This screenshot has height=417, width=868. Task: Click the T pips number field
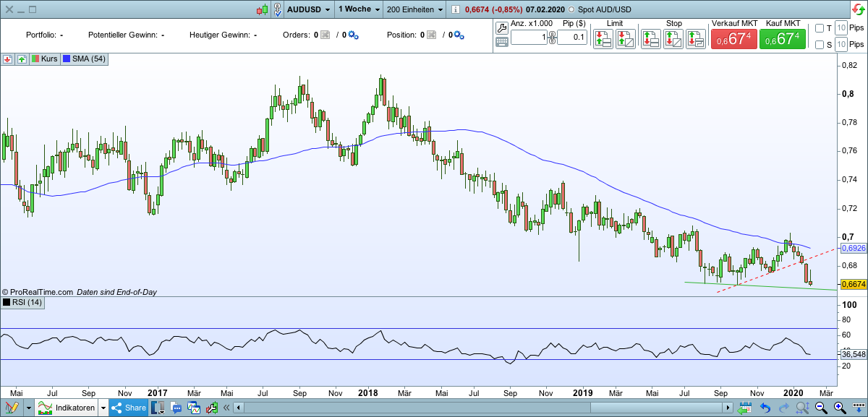click(841, 28)
